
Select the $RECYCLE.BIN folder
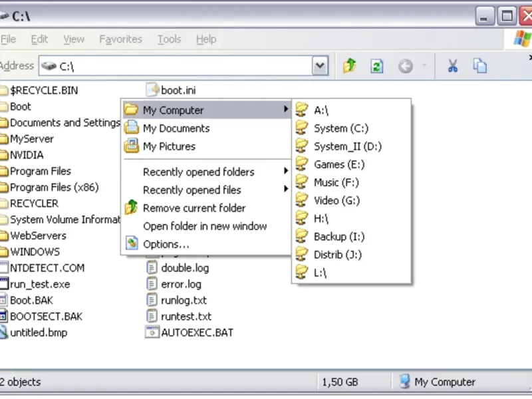tap(39, 90)
